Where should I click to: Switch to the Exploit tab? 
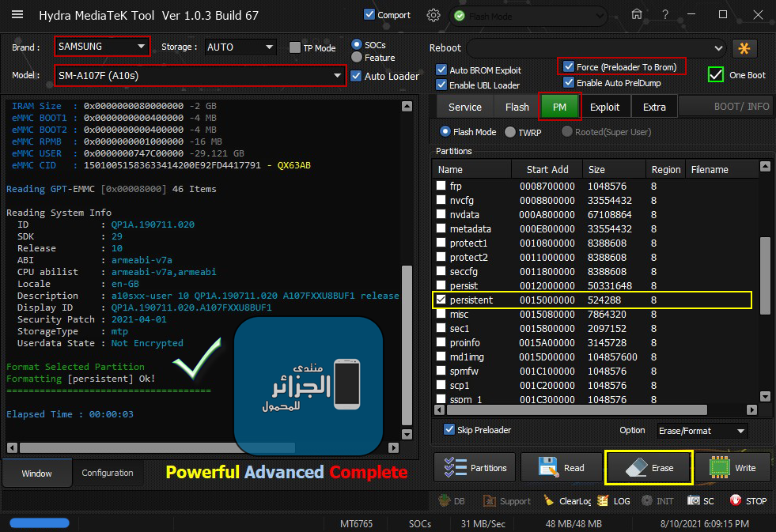(604, 107)
